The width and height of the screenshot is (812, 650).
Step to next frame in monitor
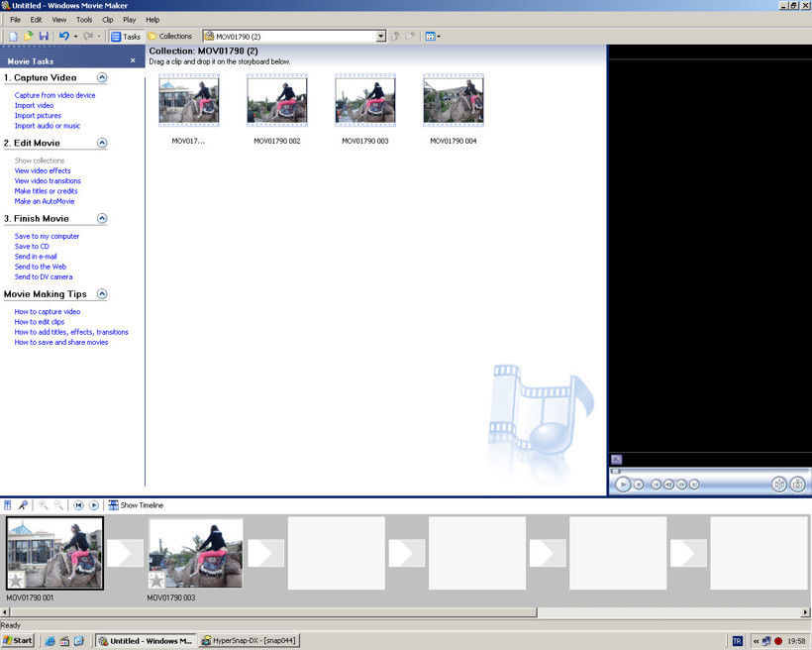tap(681, 485)
